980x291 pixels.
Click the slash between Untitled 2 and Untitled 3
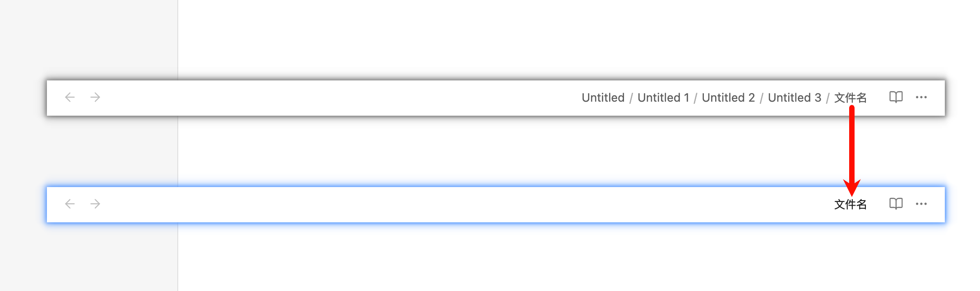(x=761, y=98)
